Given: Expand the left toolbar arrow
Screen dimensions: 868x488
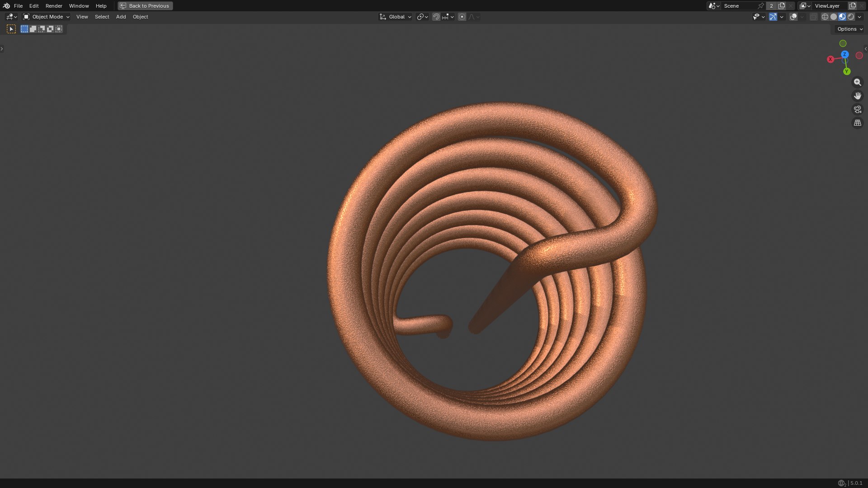Looking at the screenshot, I should coord(2,48).
